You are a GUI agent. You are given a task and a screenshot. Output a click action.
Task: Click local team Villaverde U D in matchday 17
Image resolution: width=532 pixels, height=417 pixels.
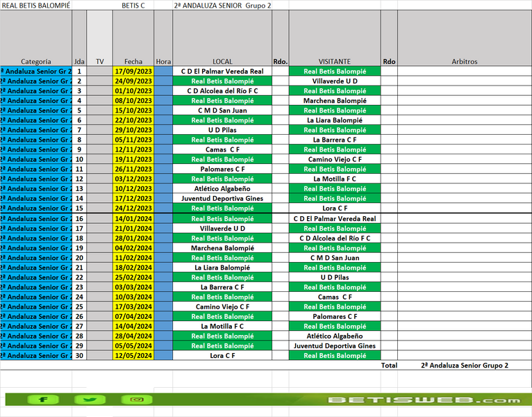[x=222, y=229]
